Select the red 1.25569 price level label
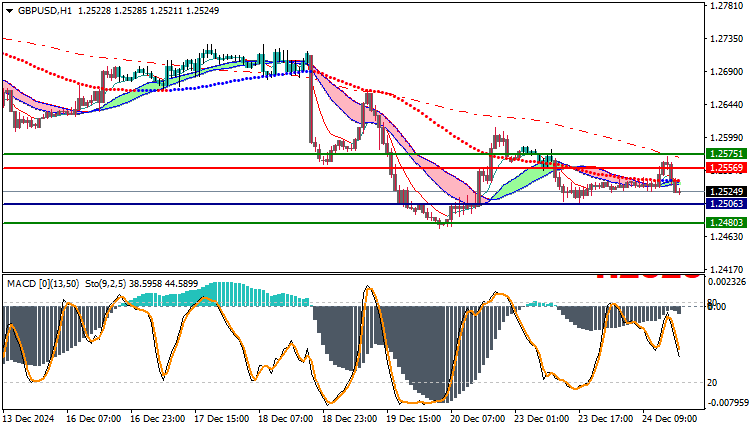The width and height of the screenshot is (750, 430). coord(726,168)
